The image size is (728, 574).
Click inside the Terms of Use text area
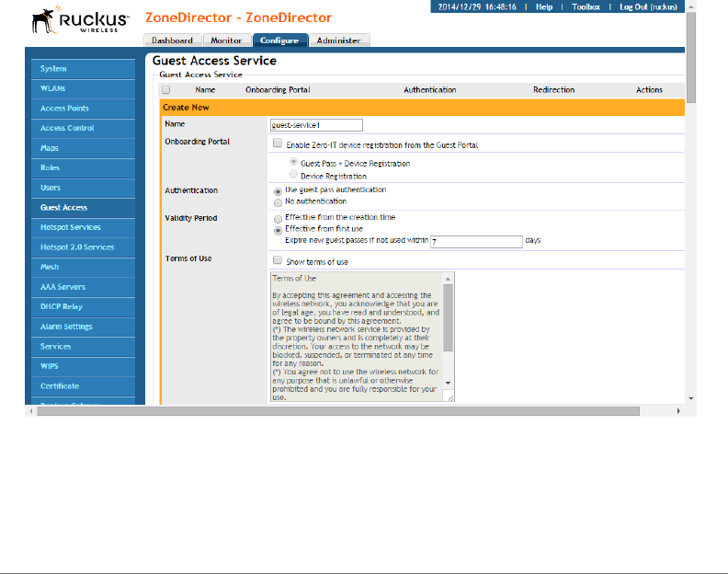(357, 337)
